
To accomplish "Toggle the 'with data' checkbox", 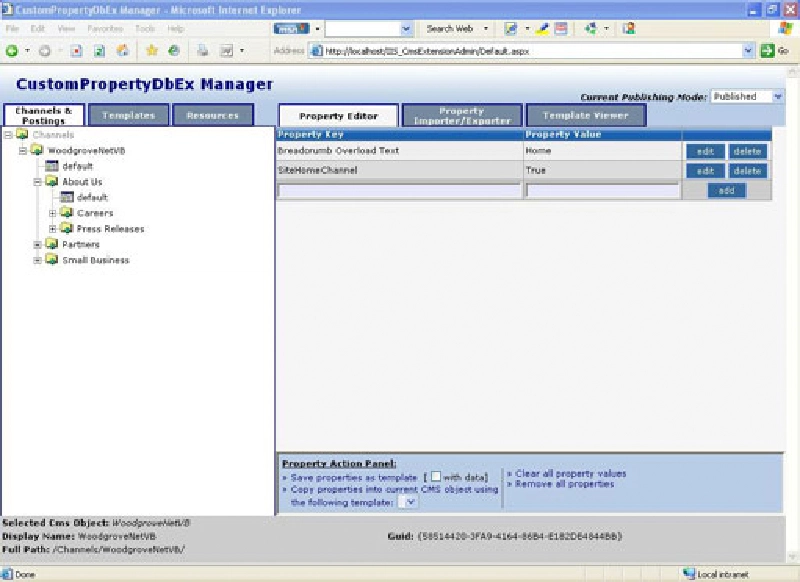I will [x=436, y=476].
